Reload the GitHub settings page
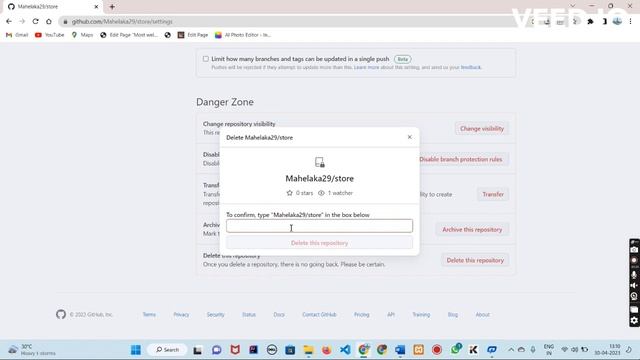The width and height of the screenshot is (640, 360). pos(36,21)
